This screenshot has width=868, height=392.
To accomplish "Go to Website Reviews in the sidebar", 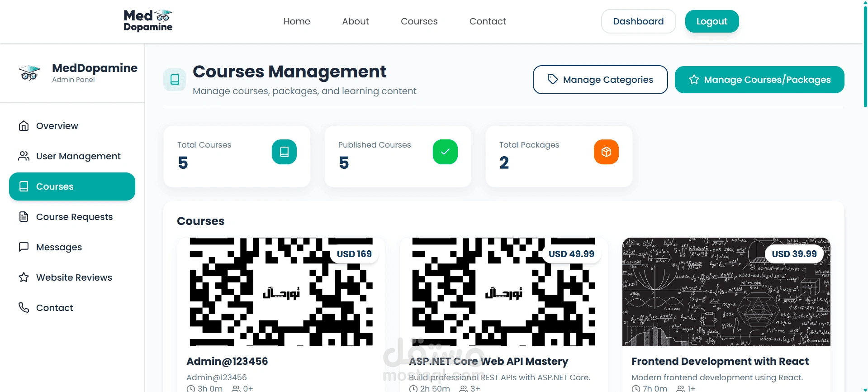I will point(72,277).
